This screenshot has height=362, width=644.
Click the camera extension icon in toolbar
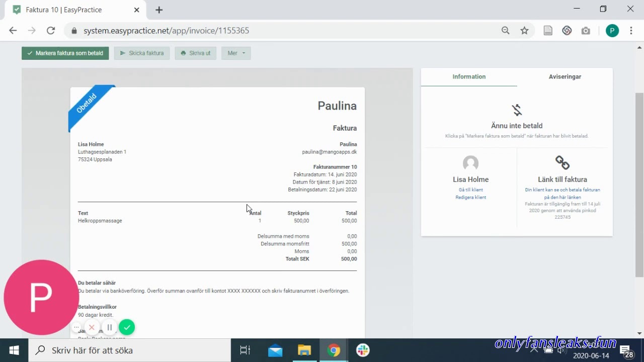click(586, 31)
